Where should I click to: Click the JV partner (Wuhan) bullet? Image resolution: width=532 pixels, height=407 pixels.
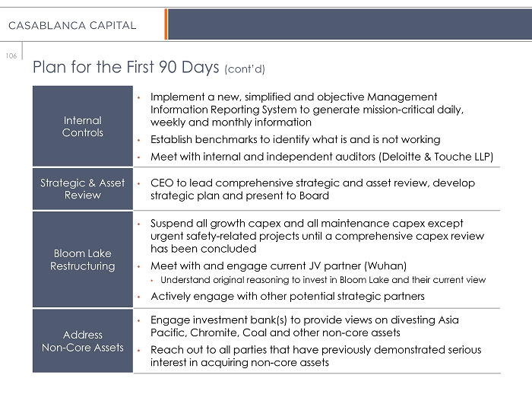tap(278, 266)
